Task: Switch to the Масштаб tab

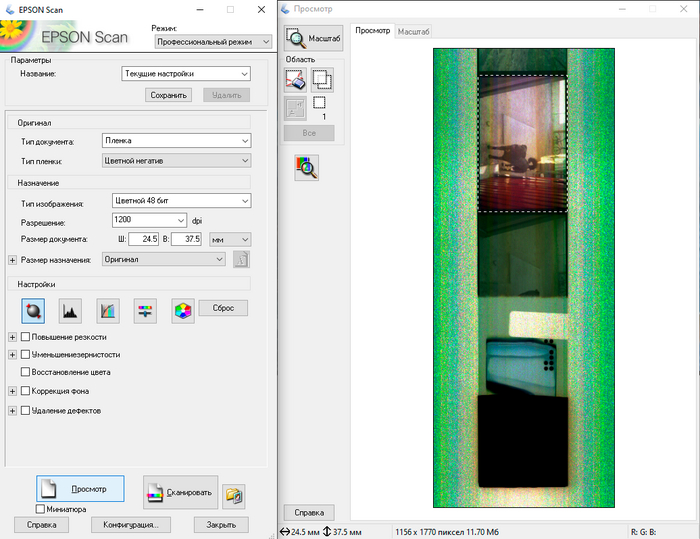Action: [x=414, y=32]
